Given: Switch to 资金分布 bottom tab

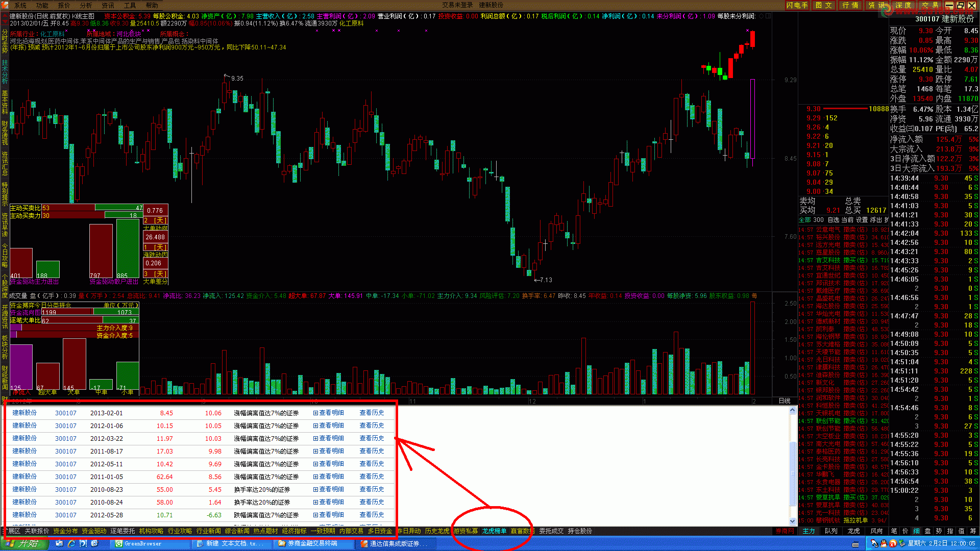Looking at the screenshot, I should pyautogui.click(x=65, y=531).
